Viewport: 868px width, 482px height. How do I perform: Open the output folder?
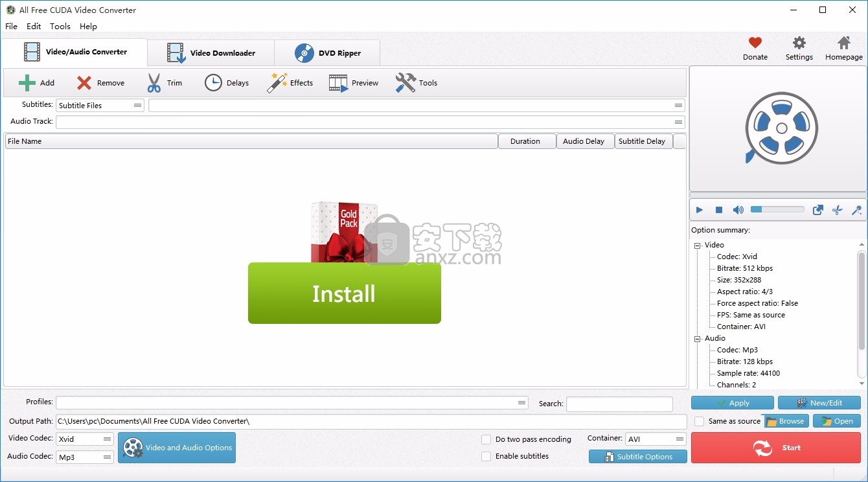point(837,421)
